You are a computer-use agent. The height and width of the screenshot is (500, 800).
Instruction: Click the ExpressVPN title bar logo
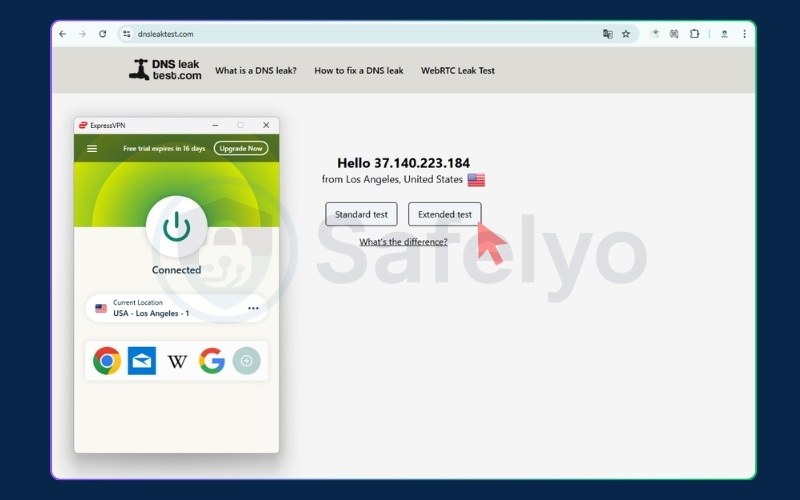tap(83, 125)
